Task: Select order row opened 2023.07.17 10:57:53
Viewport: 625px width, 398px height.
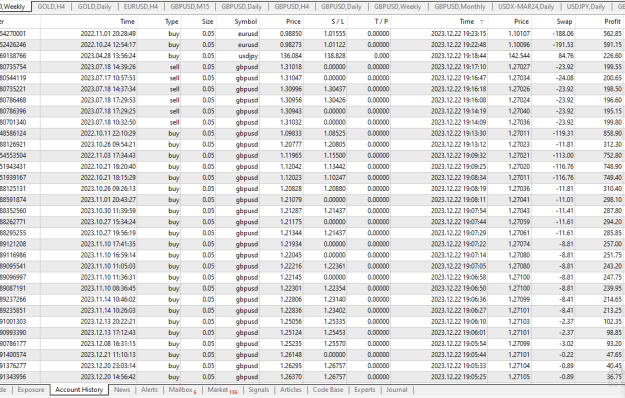Action: pyautogui.click(x=312, y=78)
